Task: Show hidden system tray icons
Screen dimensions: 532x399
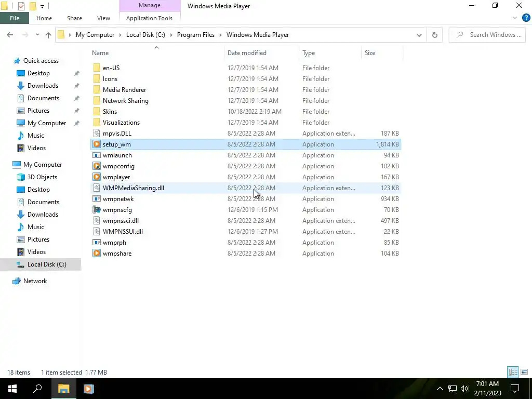Action: [440, 389]
